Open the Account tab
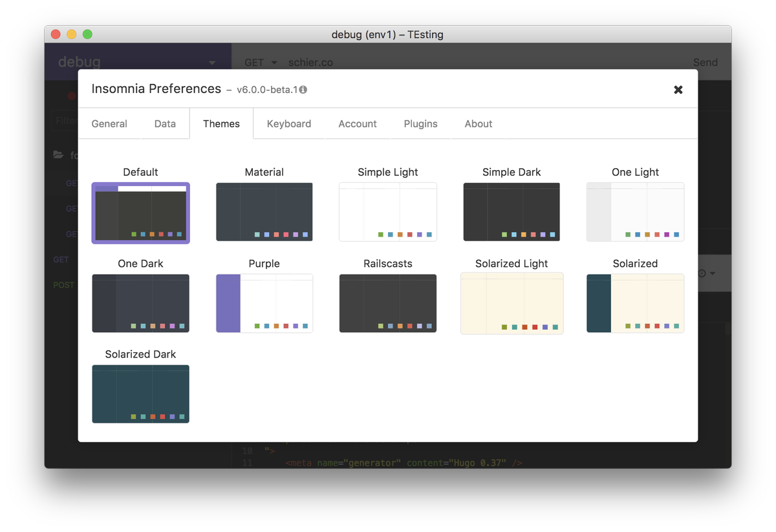This screenshot has height=532, width=776. [358, 123]
